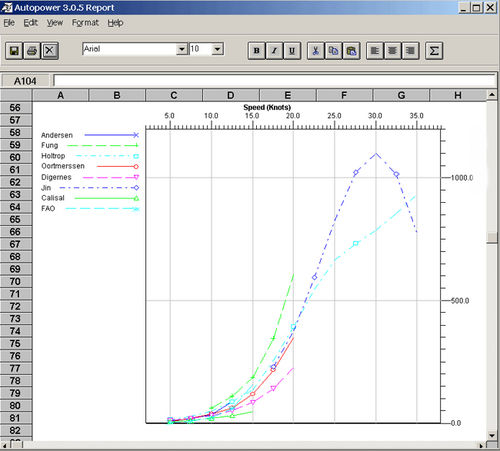Select column H header
Viewport: 500px width, 451px height.
click(x=458, y=95)
